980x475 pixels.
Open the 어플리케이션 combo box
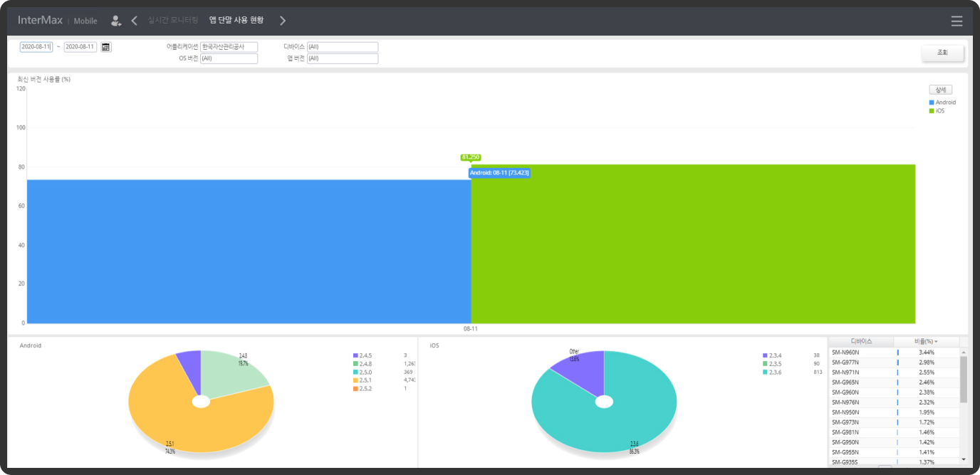click(229, 47)
